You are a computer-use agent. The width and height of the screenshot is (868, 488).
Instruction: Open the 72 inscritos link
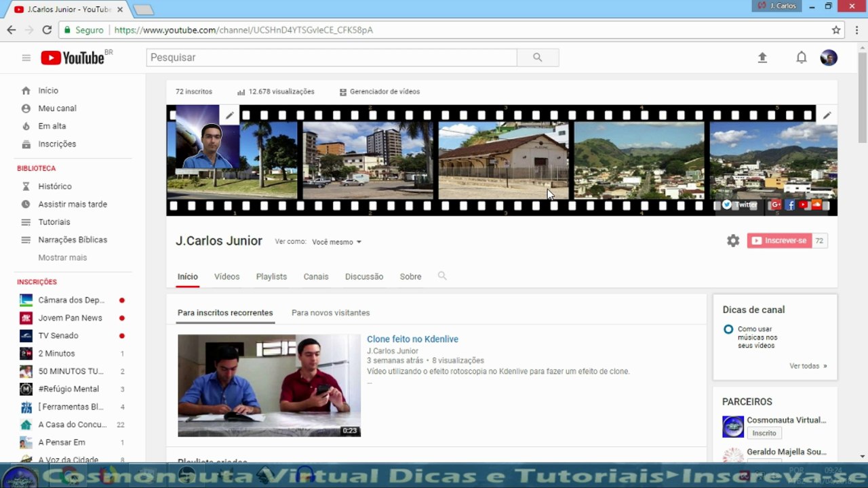(x=194, y=91)
